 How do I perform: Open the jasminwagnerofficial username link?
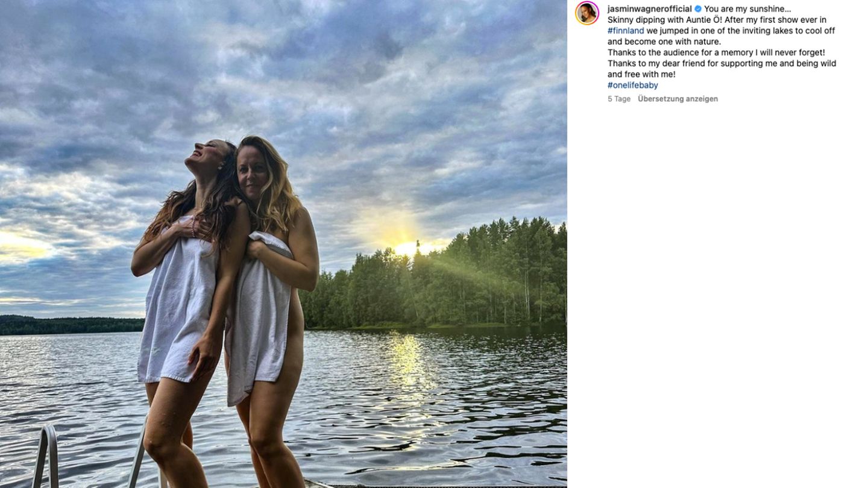click(x=649, y=9)
